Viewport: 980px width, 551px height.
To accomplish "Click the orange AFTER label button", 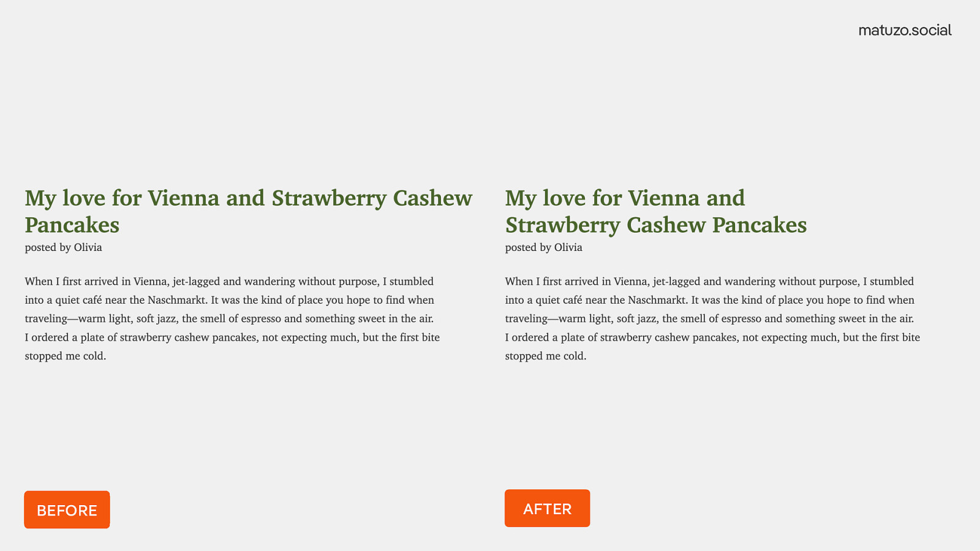I will point(547,508).
